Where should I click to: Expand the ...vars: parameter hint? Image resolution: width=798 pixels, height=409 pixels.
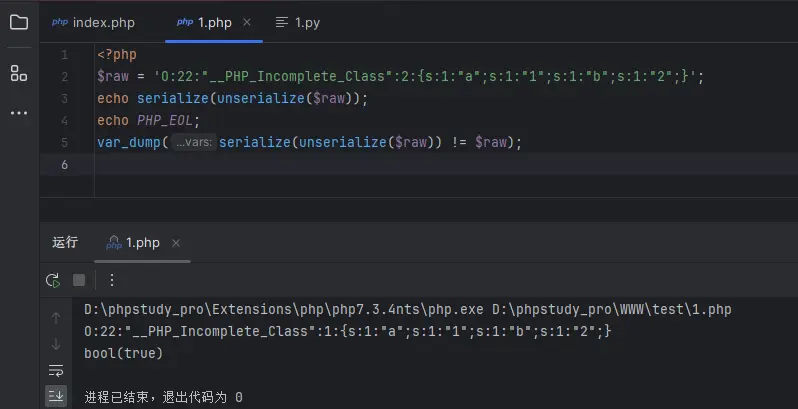192,143
